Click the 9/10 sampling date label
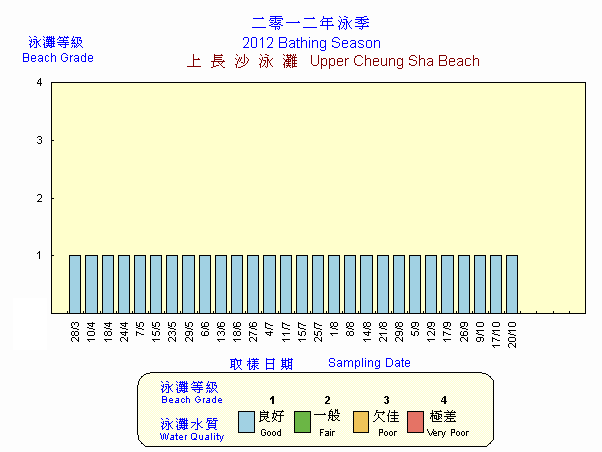The image size is (602, 452). [x=480, y=332]
